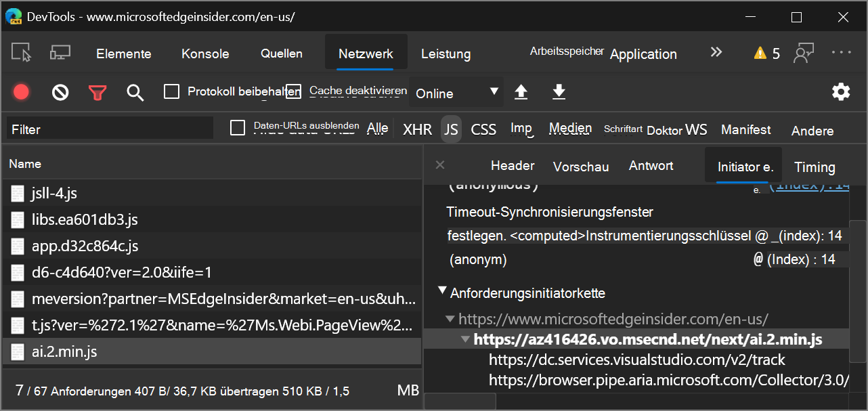The image size is (868, 411).
Task: Show the Header tab in details pane
Action: tap(513, 166)
